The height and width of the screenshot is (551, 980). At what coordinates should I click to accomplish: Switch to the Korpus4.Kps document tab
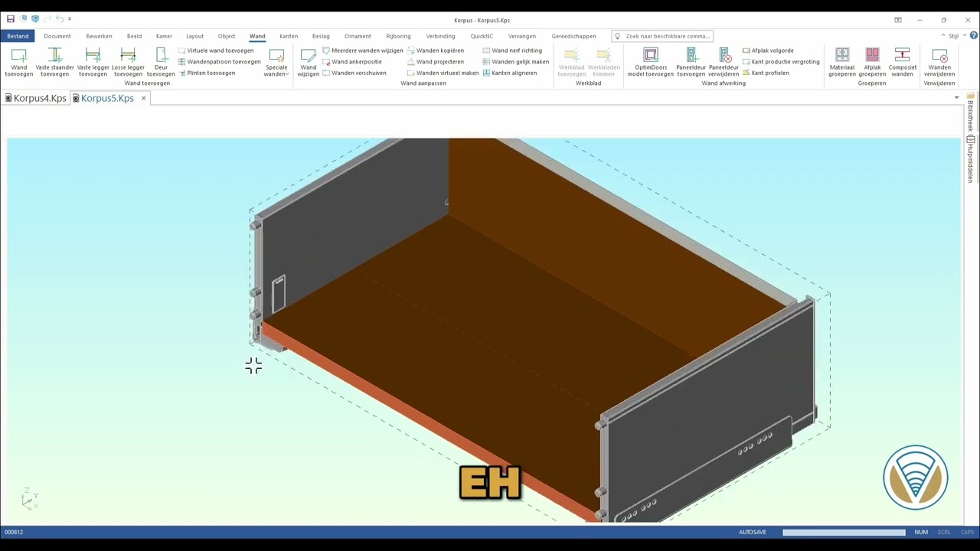tap(35, 98)
